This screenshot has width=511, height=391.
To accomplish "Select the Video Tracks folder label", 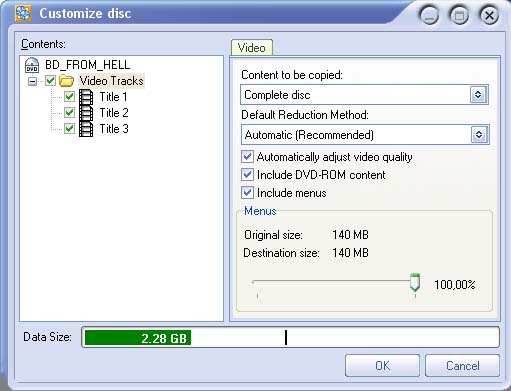I will click(111, 81).
